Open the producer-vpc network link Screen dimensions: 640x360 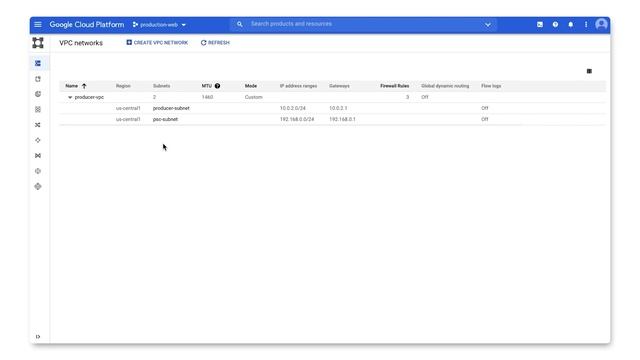click(x=89, y=97)
